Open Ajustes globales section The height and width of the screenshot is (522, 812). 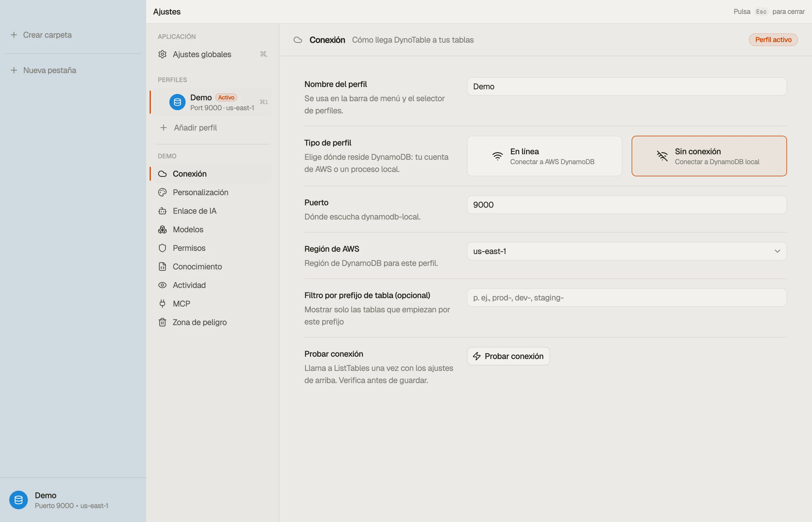pos(212,54)
